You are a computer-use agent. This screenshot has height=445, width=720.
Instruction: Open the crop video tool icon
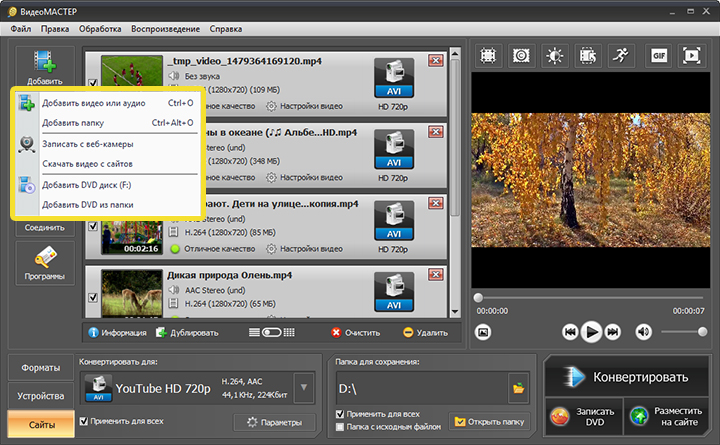point(488,56)
